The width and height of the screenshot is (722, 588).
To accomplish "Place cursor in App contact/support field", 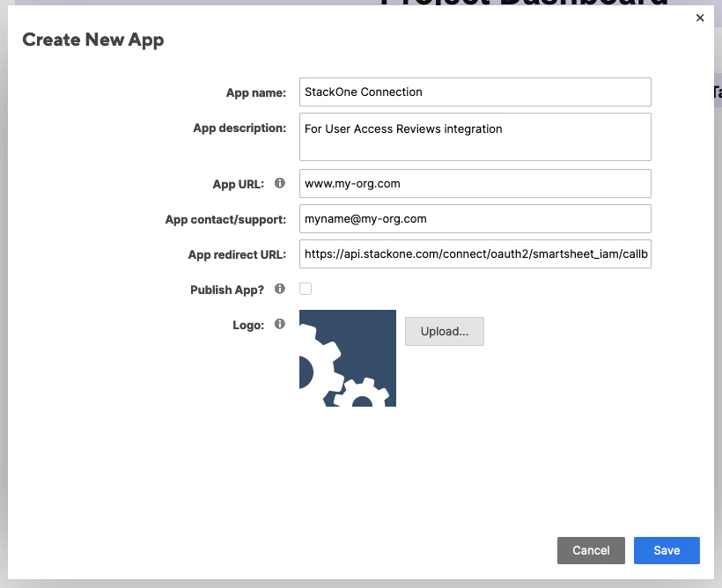I will (475, 218).
